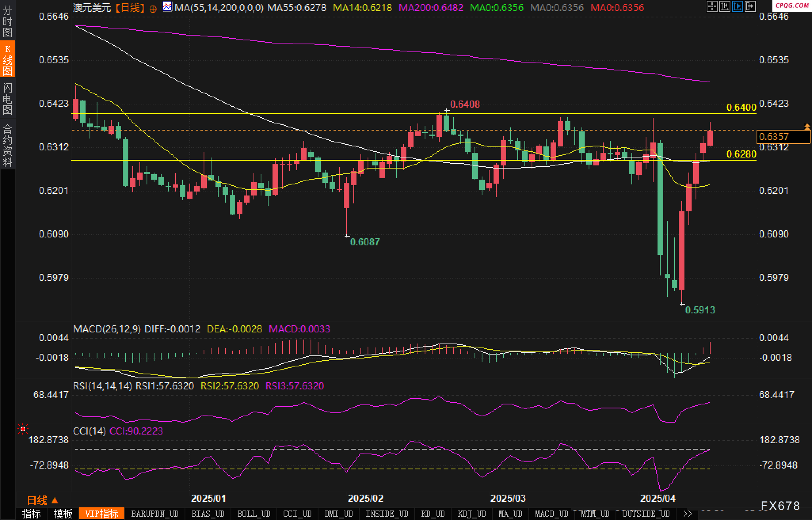Open the MA indicator chart icon

coord(168,7)
